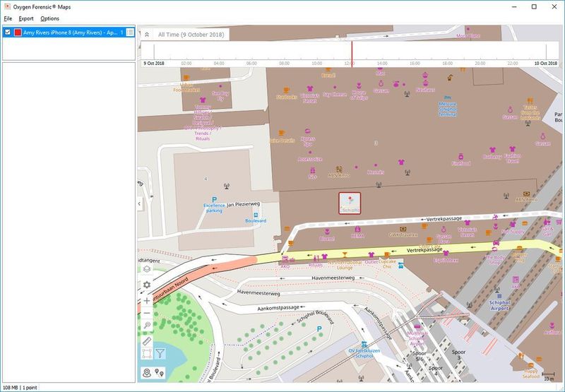This screenshot has height=392, width=565.
Task: Open the map layers button
Action: click(147, 269)
